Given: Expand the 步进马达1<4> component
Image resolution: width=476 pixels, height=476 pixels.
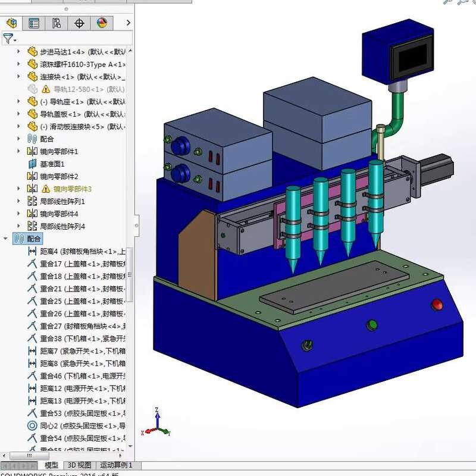Looking at the screenshot, I should click(x=18, y=51).
